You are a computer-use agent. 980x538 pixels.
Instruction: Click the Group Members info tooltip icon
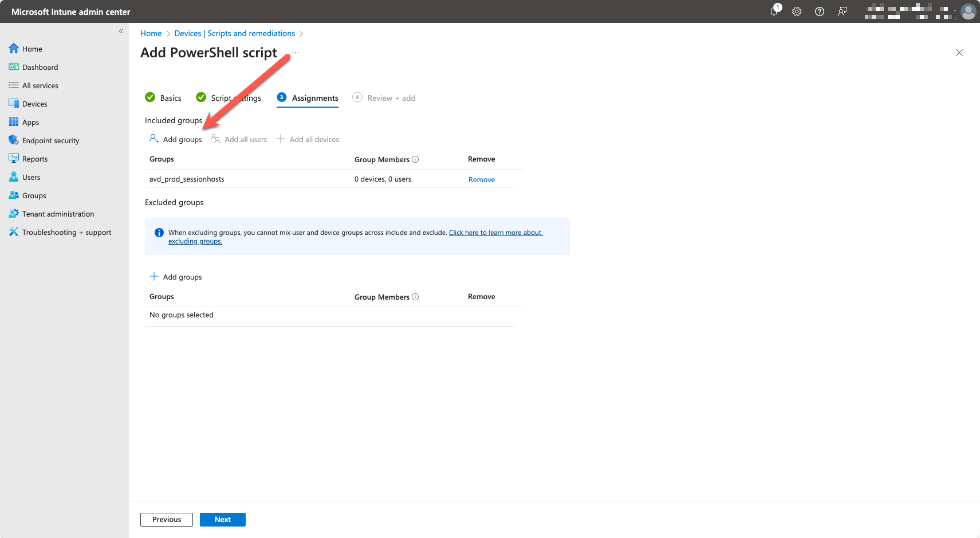coord(416,159)
